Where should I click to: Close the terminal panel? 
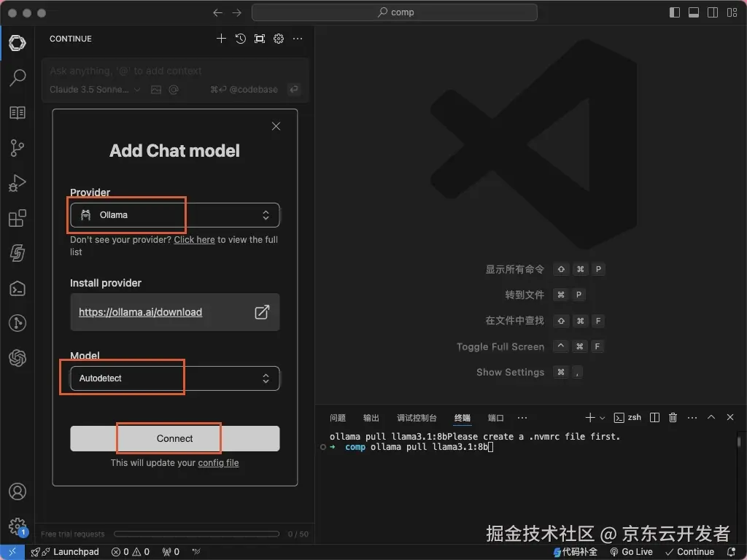[x=729, y=417]
